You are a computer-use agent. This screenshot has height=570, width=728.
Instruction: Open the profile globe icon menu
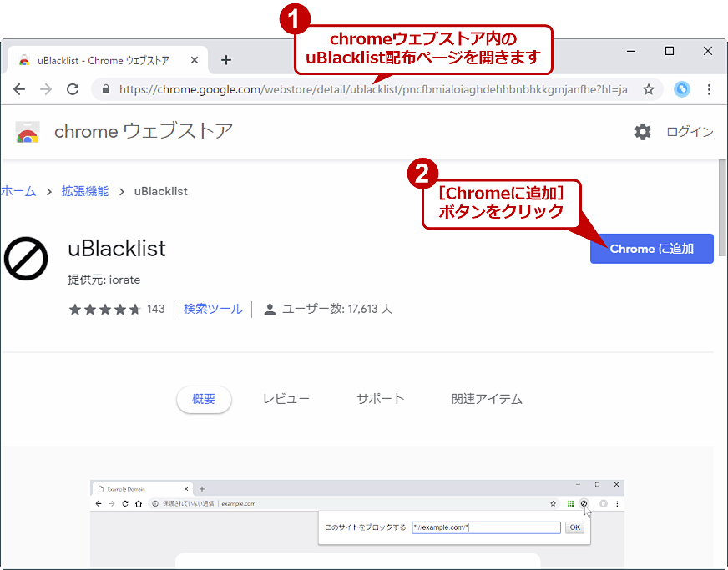(682, 89)
